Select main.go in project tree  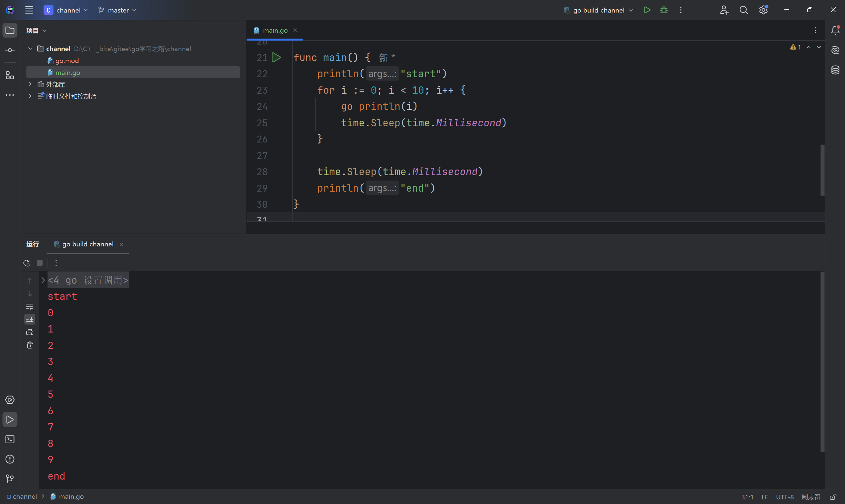(x=133, y=72)
